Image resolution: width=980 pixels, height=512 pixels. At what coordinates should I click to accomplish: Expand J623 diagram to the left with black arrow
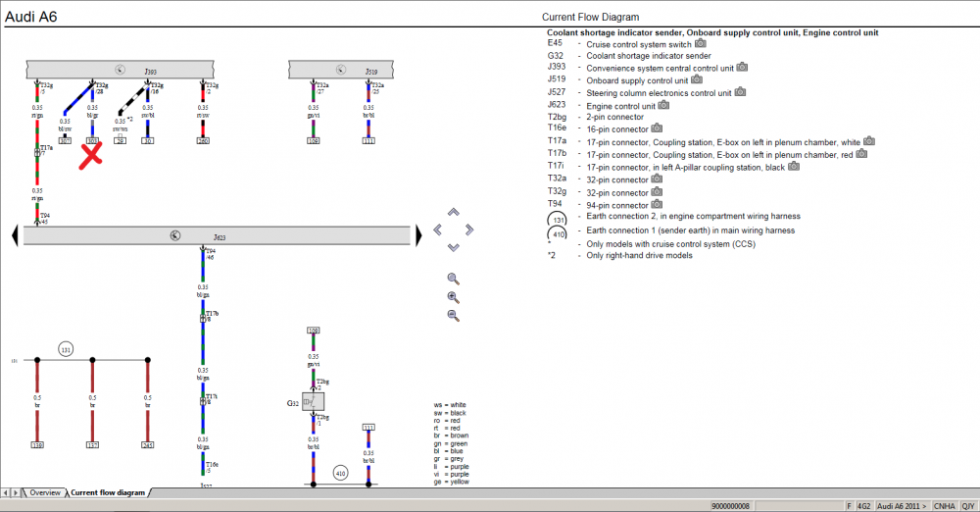15,235
